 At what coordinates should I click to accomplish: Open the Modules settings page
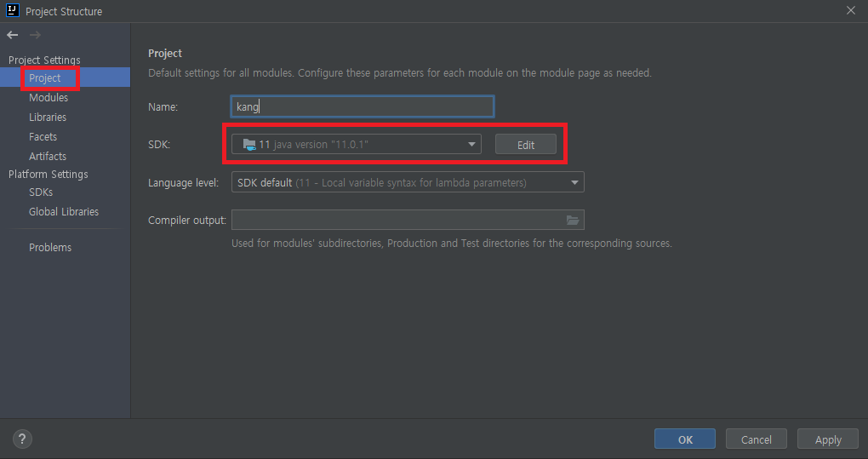click(x=49, y=97)
